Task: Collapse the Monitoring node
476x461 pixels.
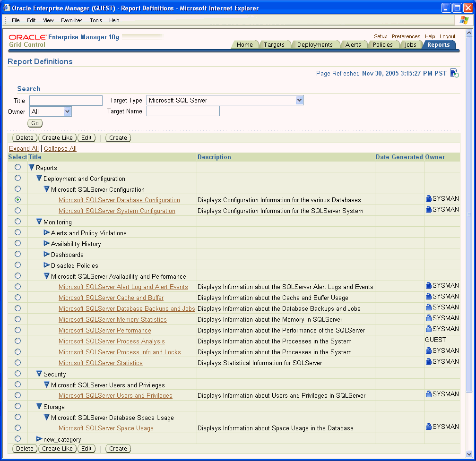Action: pyautogui.click(x=39, y=222)
